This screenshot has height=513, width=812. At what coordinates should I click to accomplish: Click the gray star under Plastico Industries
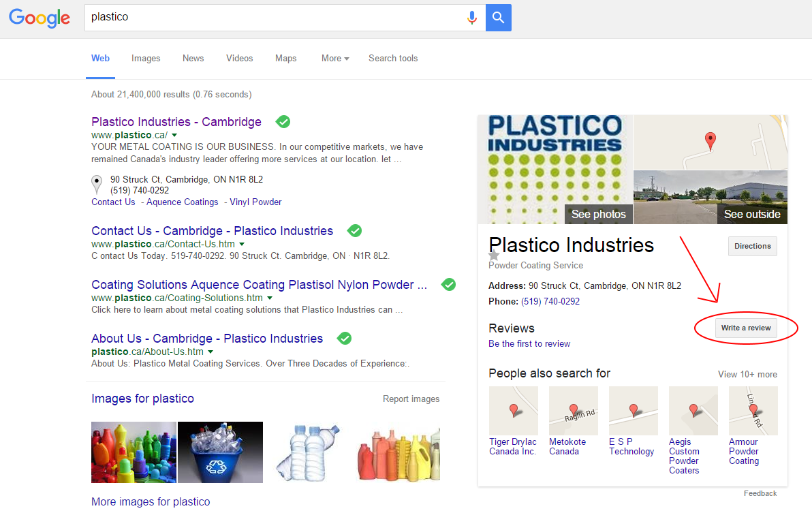click(494, 255)
